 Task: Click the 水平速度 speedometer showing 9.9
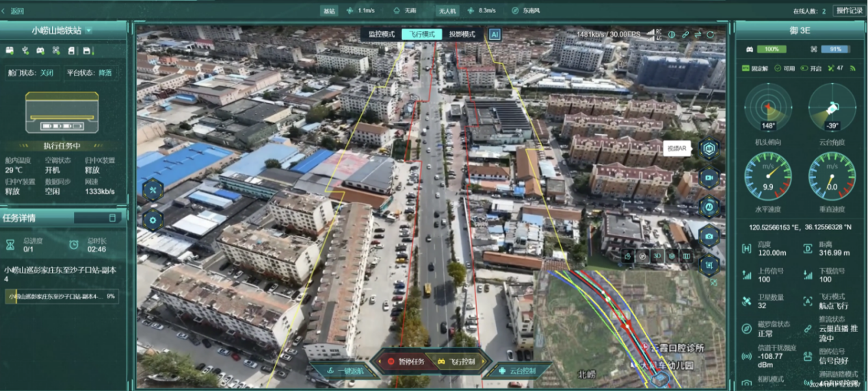click(768, 177)
